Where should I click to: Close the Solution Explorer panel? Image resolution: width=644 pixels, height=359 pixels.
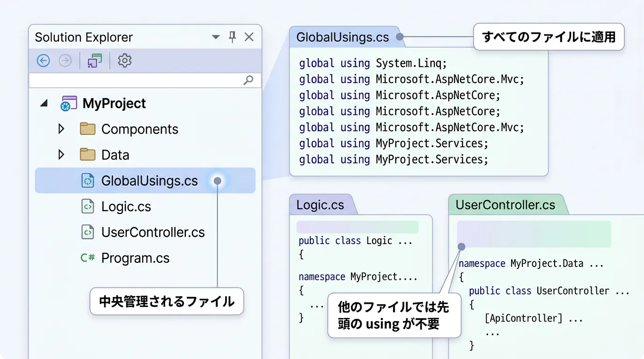(x=249, y=37)
